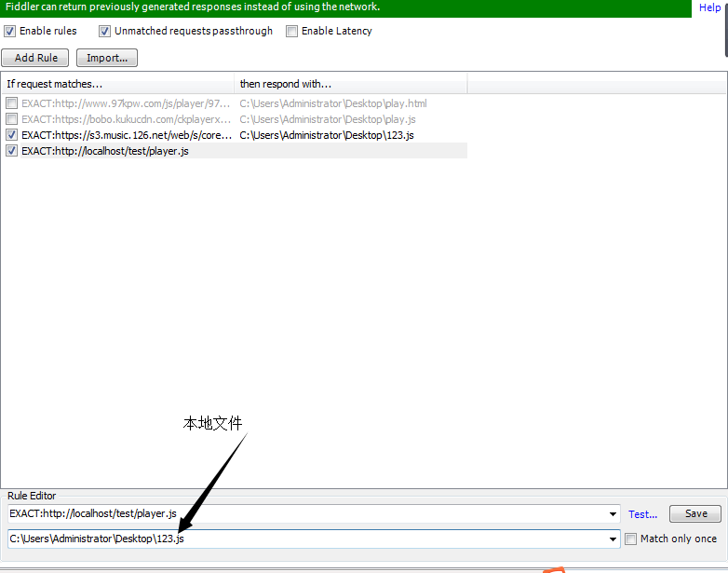Click the Desktop\123.js response path field
Viewport: 728px width, 573px height.
tap(314, 539)
